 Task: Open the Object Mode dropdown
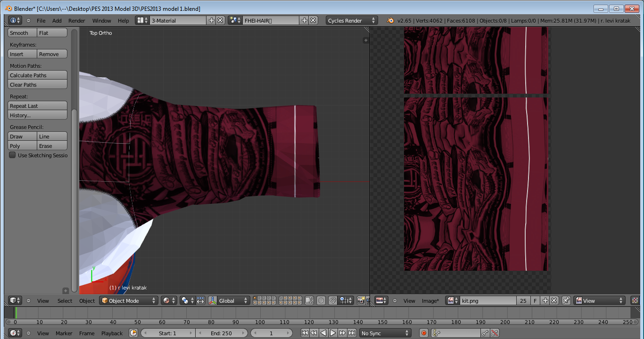(x=128, y=300)
